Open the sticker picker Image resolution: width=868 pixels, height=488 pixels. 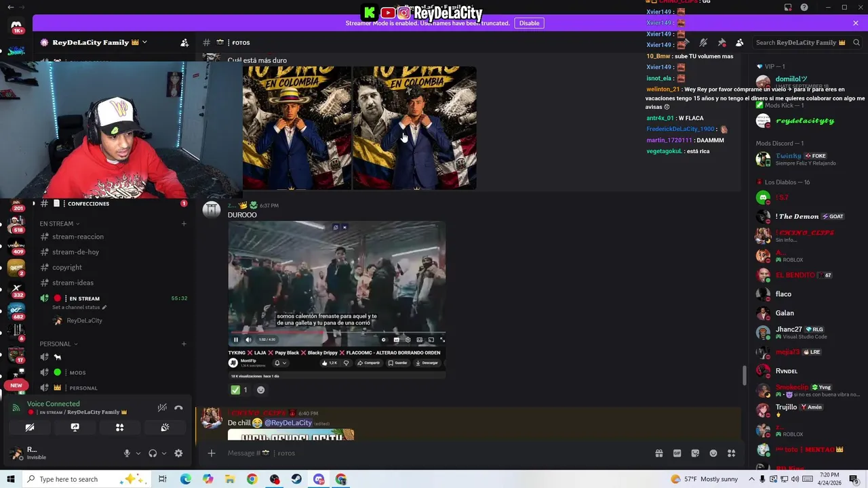(695, 453)
